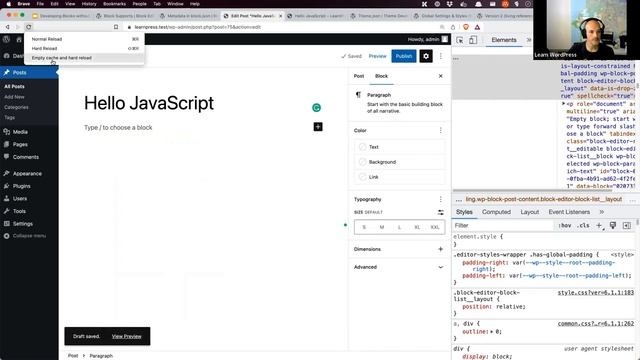Toggle :hov element state panel
Image resolution: width=640 pixels, height=360 pixels.
[x=565, y=225]
